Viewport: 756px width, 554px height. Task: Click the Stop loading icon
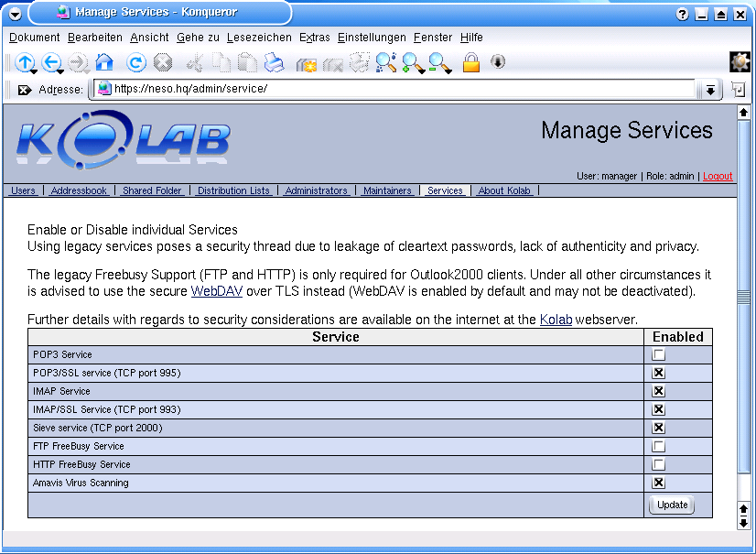(x=163, y=62)
